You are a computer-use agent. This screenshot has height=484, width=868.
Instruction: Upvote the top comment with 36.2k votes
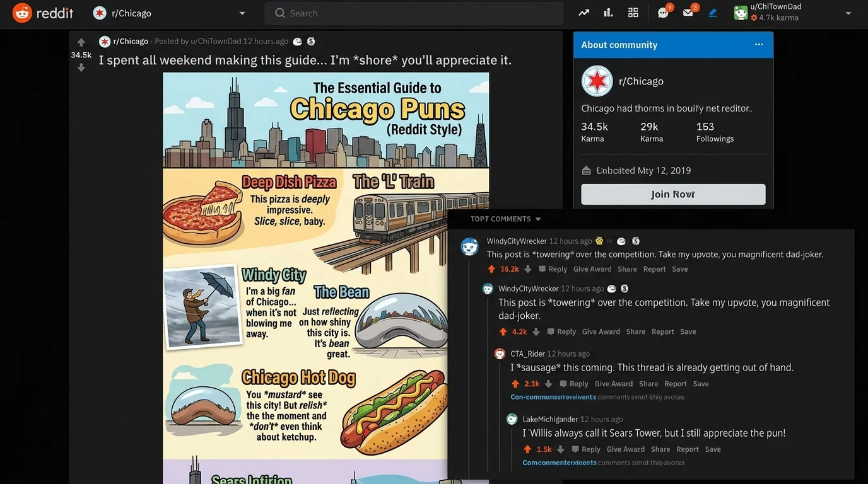(491, 269)
